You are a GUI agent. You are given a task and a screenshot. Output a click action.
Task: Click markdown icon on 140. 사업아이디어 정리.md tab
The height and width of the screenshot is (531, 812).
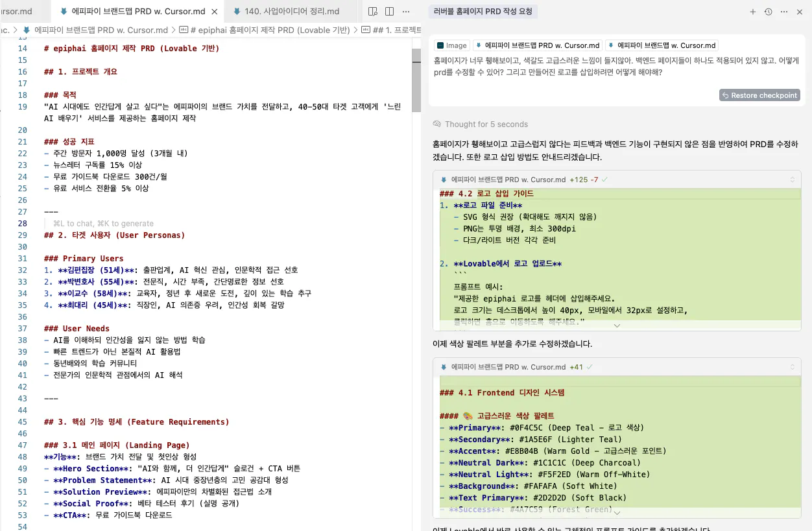237,12
